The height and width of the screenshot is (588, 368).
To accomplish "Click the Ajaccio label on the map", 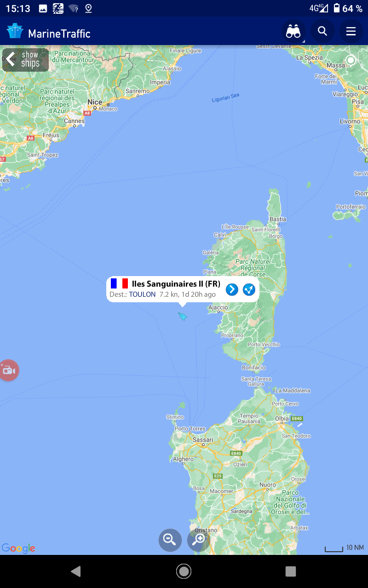I will point(218,307).
